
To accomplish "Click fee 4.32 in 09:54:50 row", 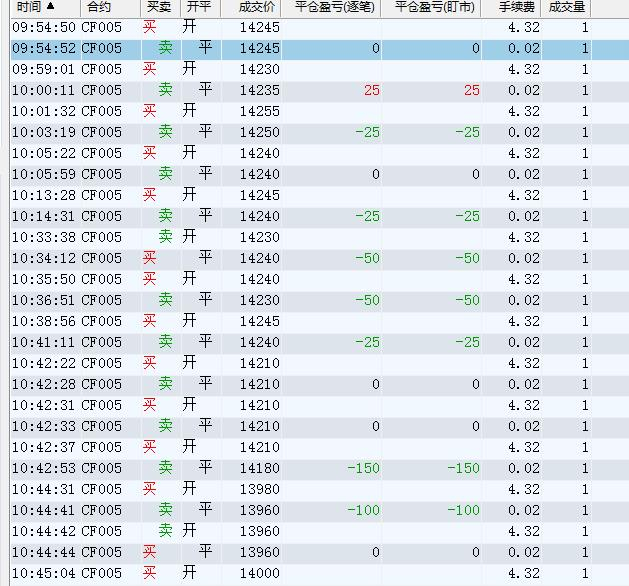I will pos(524,28).
